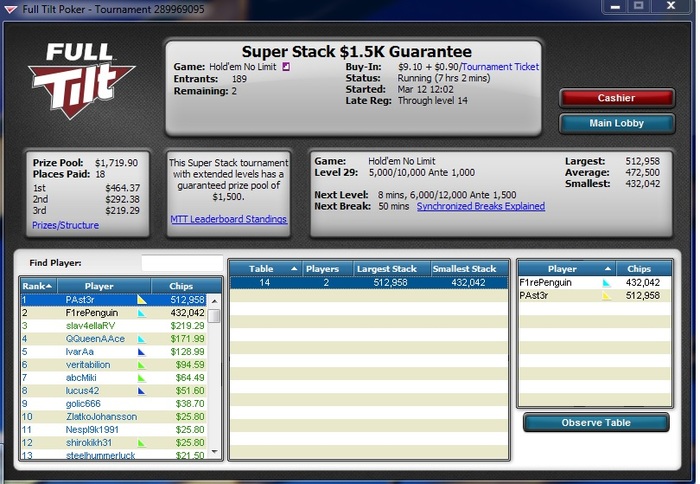Click the green flag icon in veritabilion row
700x484 pixels.
click(142, 365)
